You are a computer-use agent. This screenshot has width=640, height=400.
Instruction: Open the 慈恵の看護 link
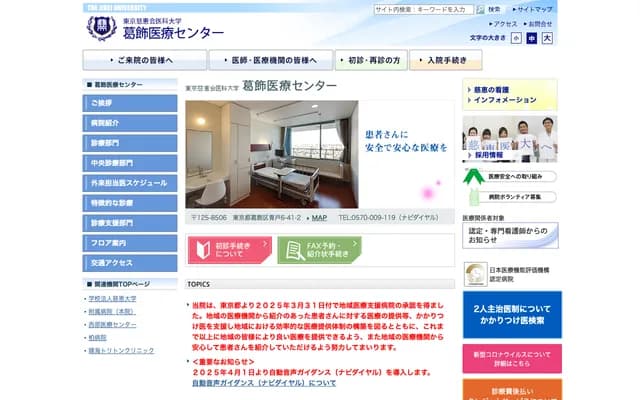tap(491, 90)
